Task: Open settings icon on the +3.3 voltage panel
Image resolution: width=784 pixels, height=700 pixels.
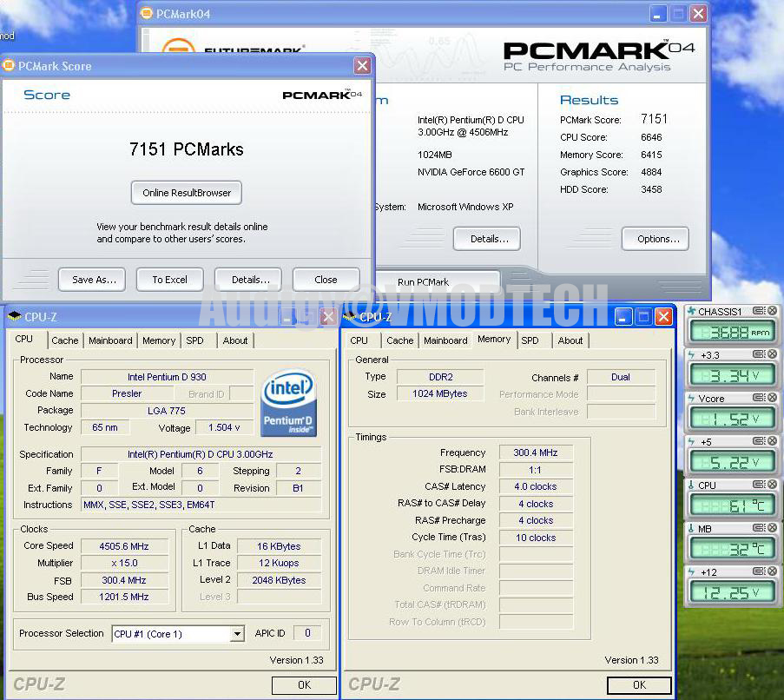Action: point(759,354)
